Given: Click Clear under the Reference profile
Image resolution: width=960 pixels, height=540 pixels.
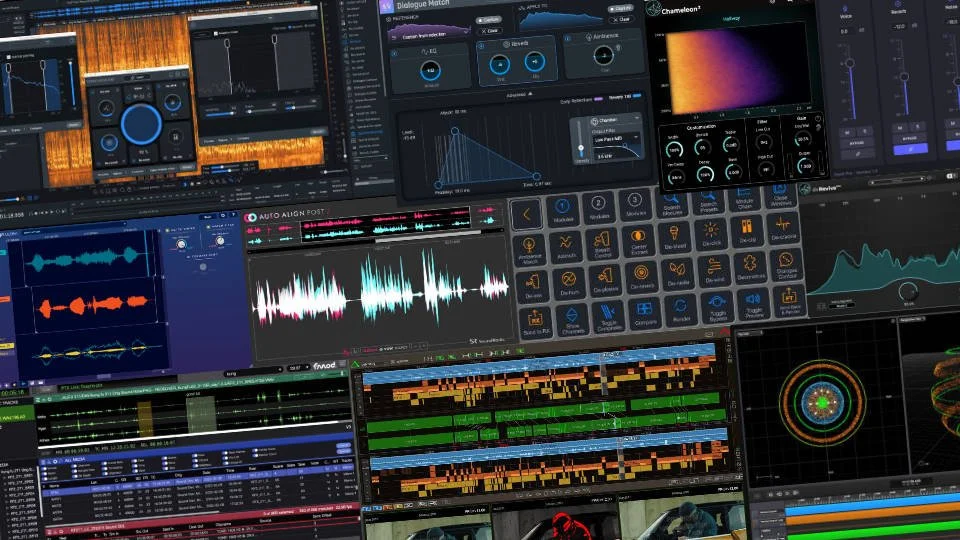Looking at the screenshot, I should [489, 31].
